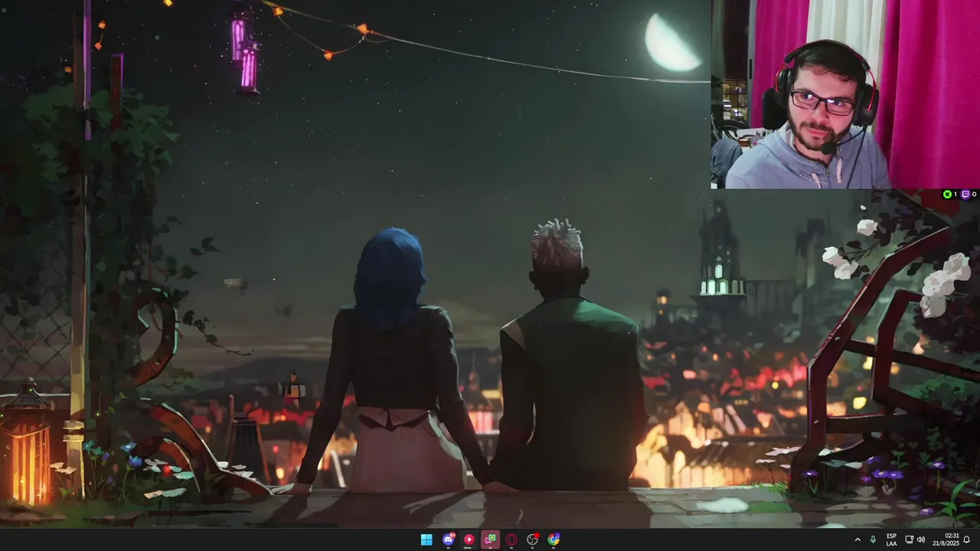Open the Opera GX browser icon
This screenshot has width=980, height=551.
click(x=511, y=540)
